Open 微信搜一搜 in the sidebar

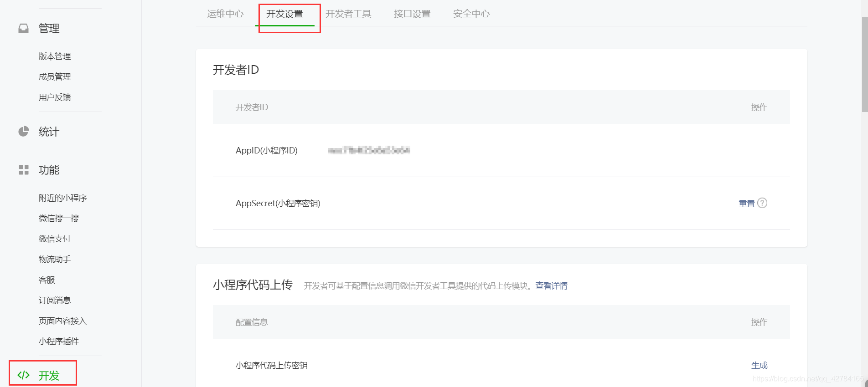coord(59,218)
